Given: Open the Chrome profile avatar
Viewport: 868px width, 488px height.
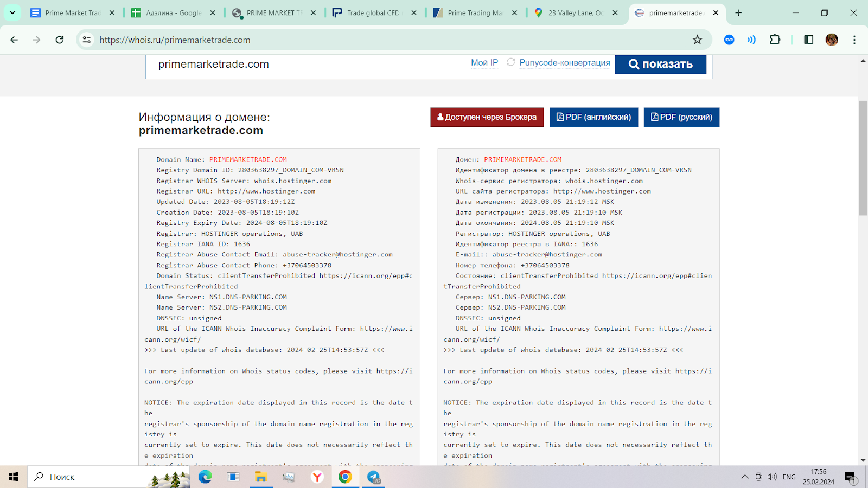Looking at the screenshot, I should (832, 40).
